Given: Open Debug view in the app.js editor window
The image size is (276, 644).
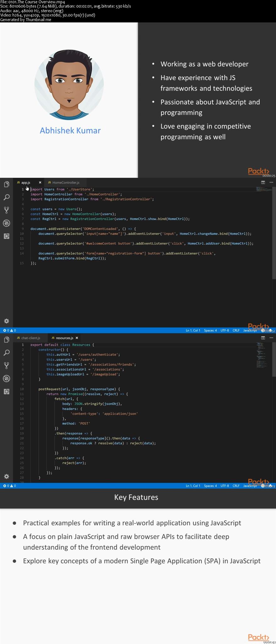Looking at the screenshot, I should (x=6, y=223).
